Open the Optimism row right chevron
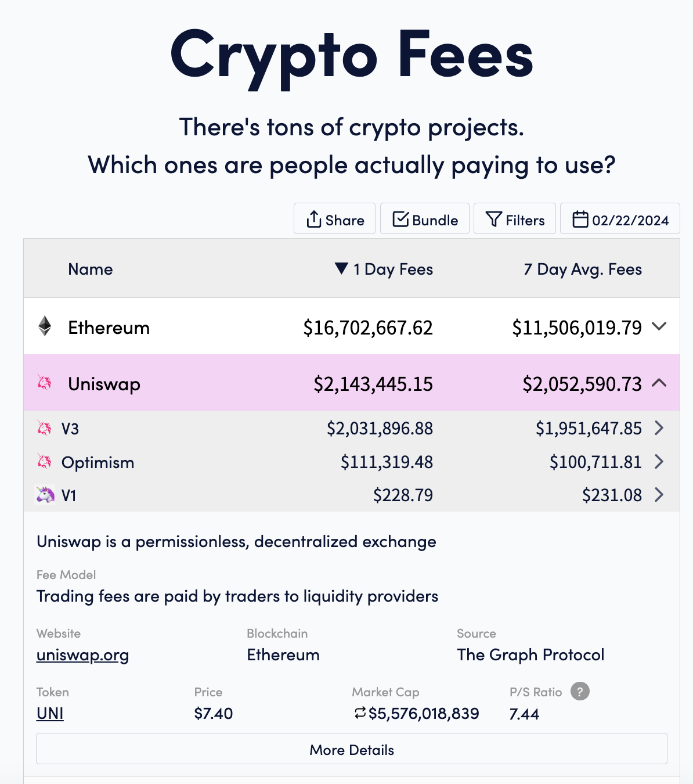 (x=659, y=462)
